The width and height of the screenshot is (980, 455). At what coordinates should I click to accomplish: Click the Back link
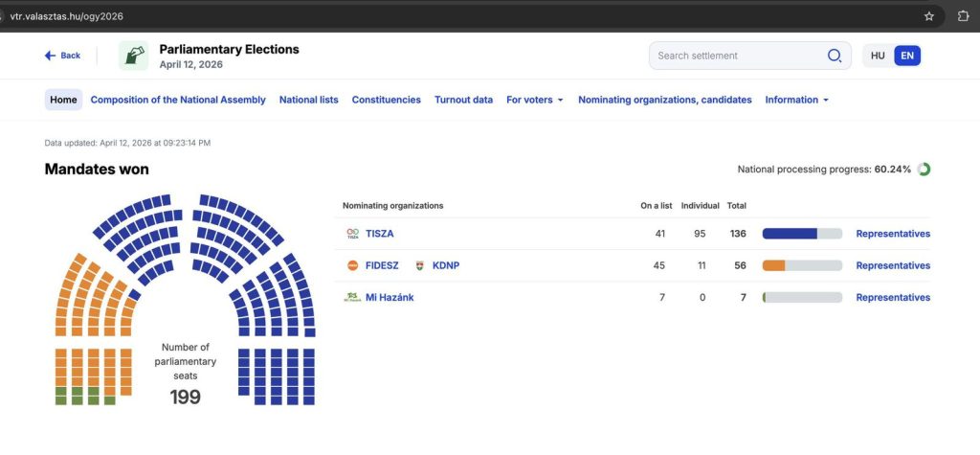pos(63,56)
